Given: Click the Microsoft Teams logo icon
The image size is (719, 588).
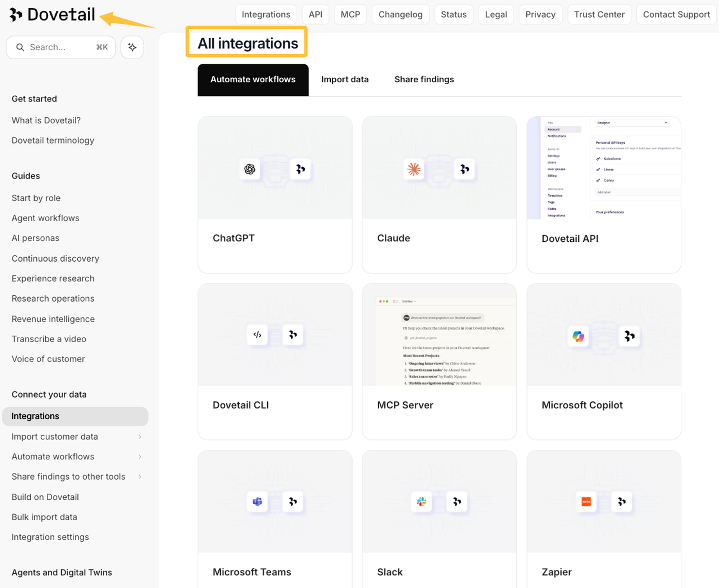Looking at the screenshot, I should pos(257,502).
